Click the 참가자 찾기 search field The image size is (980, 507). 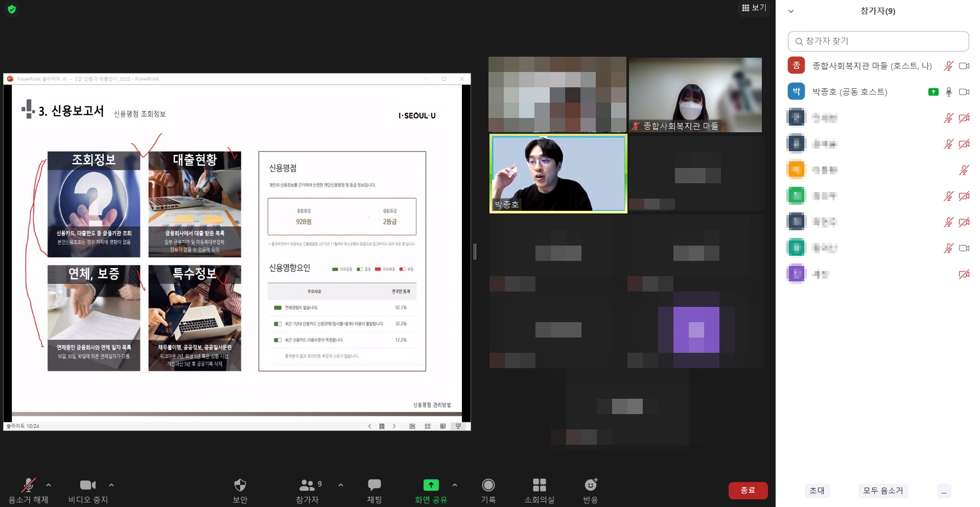coord(878,41)
